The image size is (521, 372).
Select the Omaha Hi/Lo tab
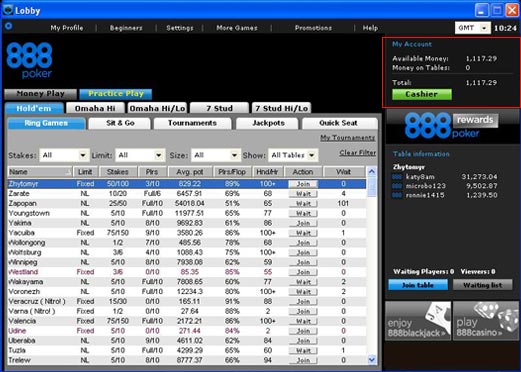(157, 108)
